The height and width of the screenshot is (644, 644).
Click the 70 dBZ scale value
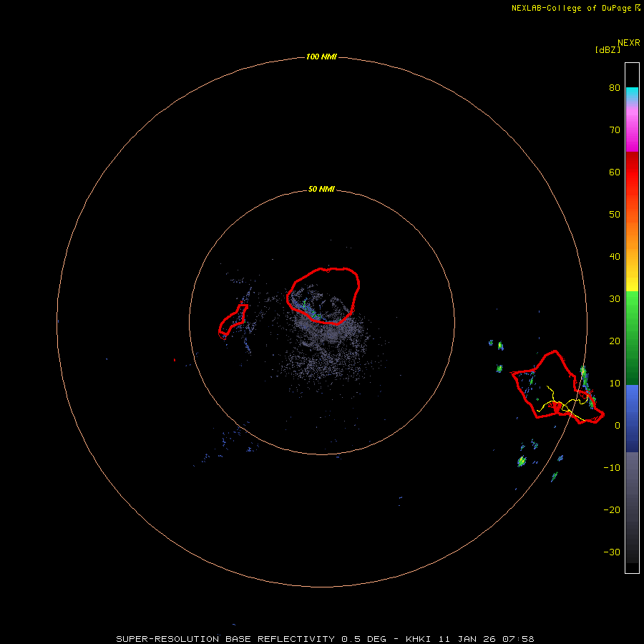[x=615, y=130]
